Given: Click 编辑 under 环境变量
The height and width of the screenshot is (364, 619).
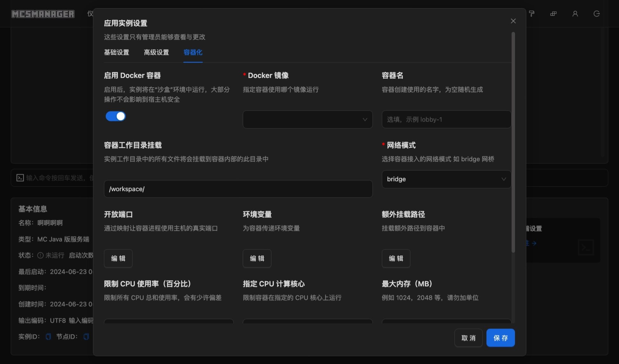Looking at the screenshot, I should [x=257, y=258].
